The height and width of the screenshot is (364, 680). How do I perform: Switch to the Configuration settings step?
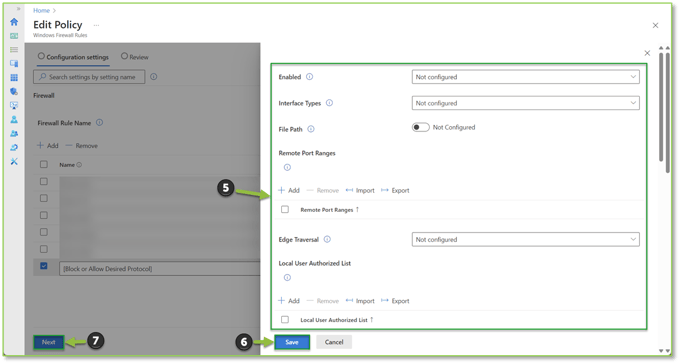point(73,57)
